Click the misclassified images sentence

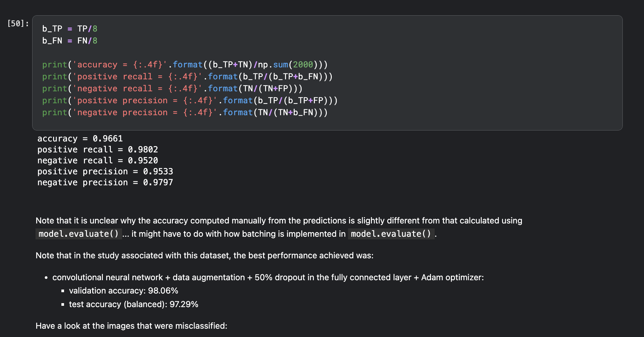pos(131,326)
